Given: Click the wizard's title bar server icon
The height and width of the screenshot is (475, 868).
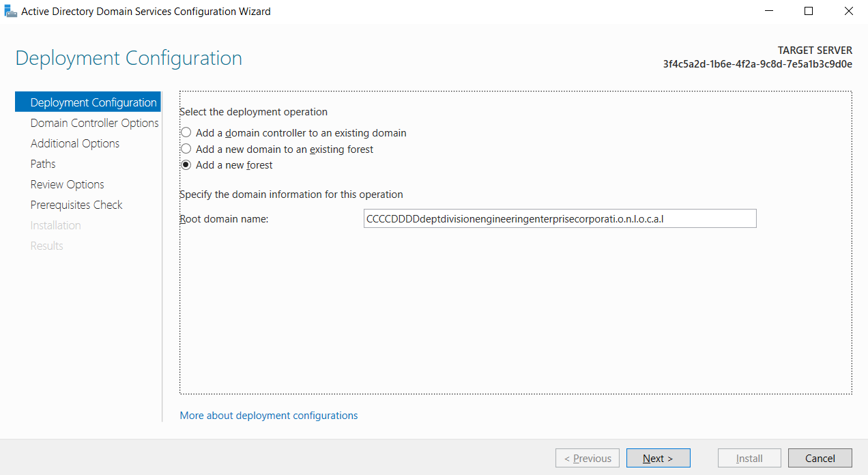Looking at the screenshot, I should [10, 11].
